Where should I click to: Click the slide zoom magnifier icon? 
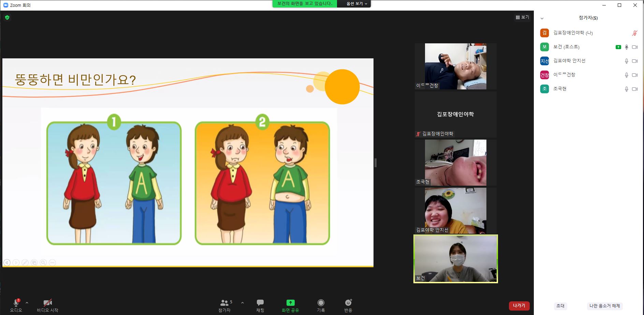43,262
